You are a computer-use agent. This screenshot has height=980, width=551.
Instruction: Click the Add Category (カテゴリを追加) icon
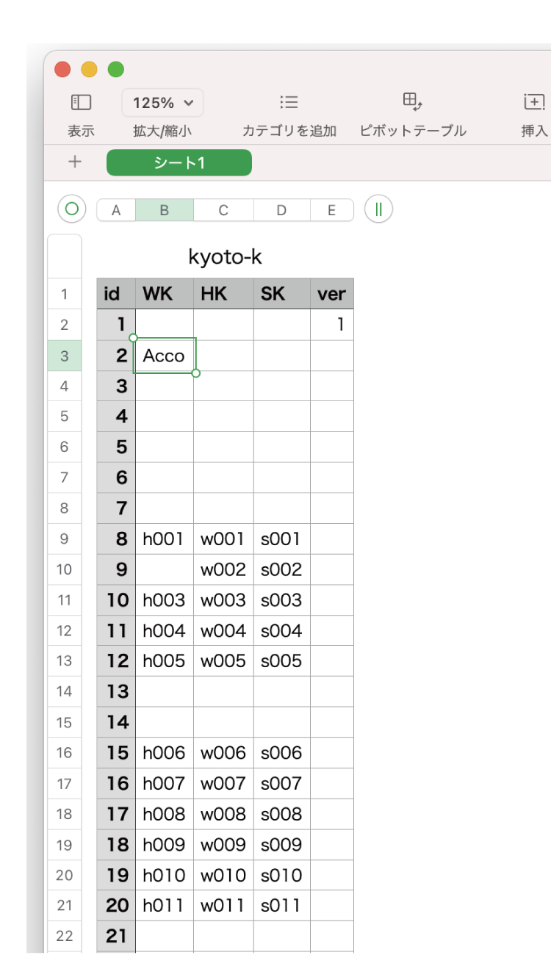click(289, 102)
